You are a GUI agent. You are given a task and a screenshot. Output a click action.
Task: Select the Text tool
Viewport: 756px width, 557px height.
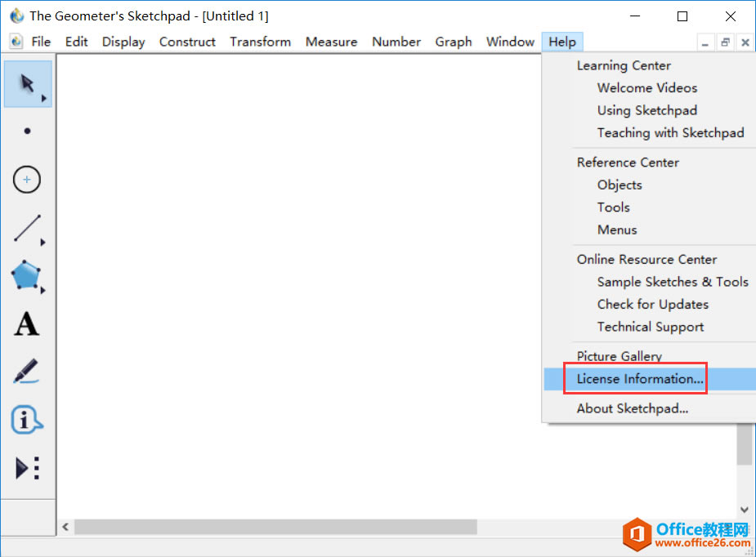26,323
